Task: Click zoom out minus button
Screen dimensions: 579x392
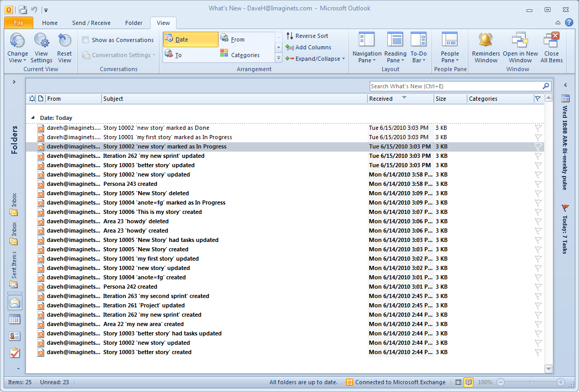Action: click(x=501, y=383)
